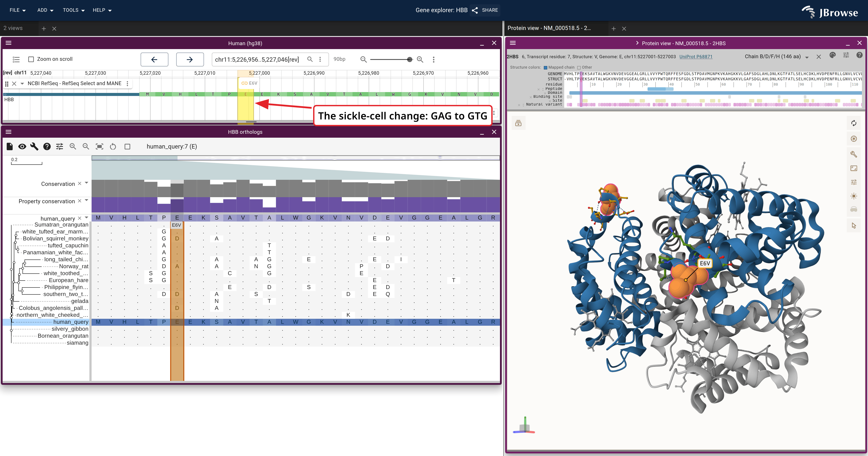Click the fit-to-view icon in MSA toolbar
868x456 pixels.
(99, 146)
